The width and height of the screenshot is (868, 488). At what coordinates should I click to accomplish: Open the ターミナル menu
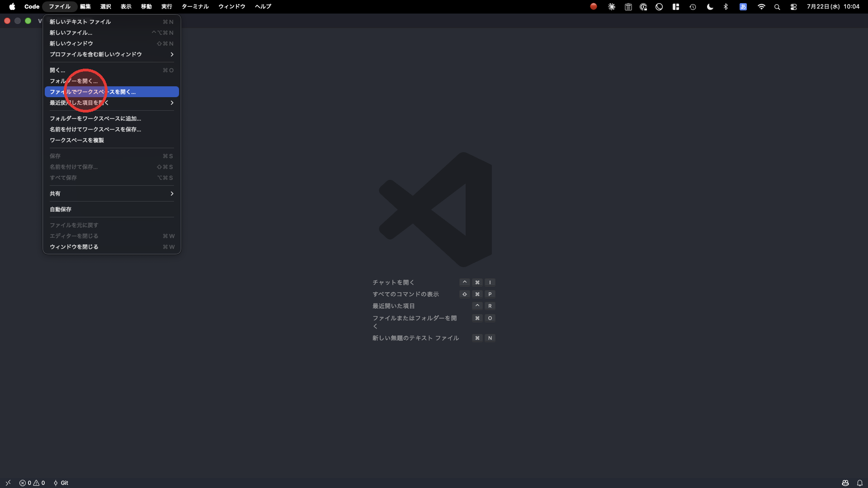click(x=195, y=6)
